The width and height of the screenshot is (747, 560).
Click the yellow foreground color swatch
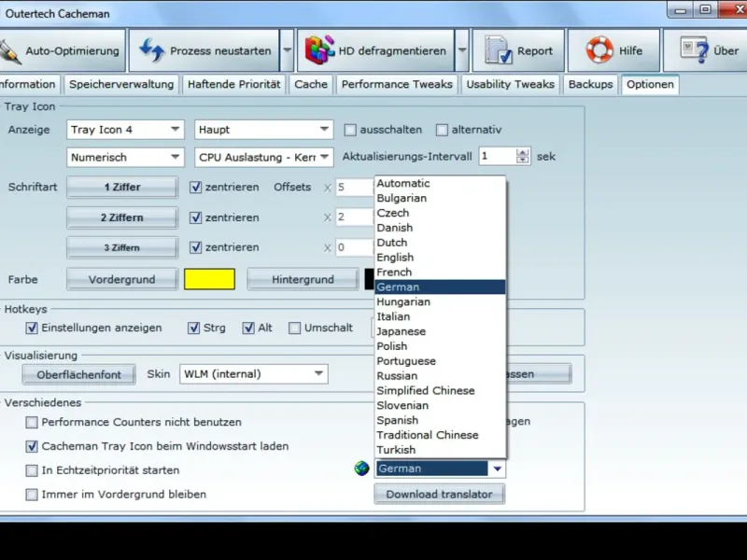click(x=209, y=279)
